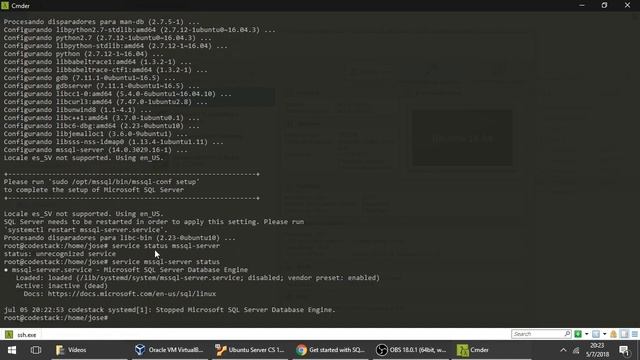This screenshot has width=640, height=360.
Task: Open the Cmder settings hamburger menu icon
Action: [x=635, y=334]
